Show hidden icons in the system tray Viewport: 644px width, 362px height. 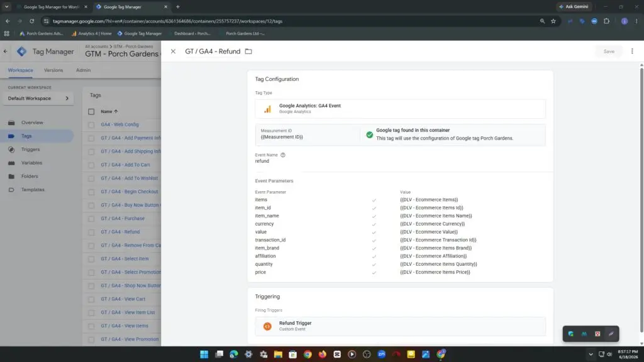[x=591, y=354]
